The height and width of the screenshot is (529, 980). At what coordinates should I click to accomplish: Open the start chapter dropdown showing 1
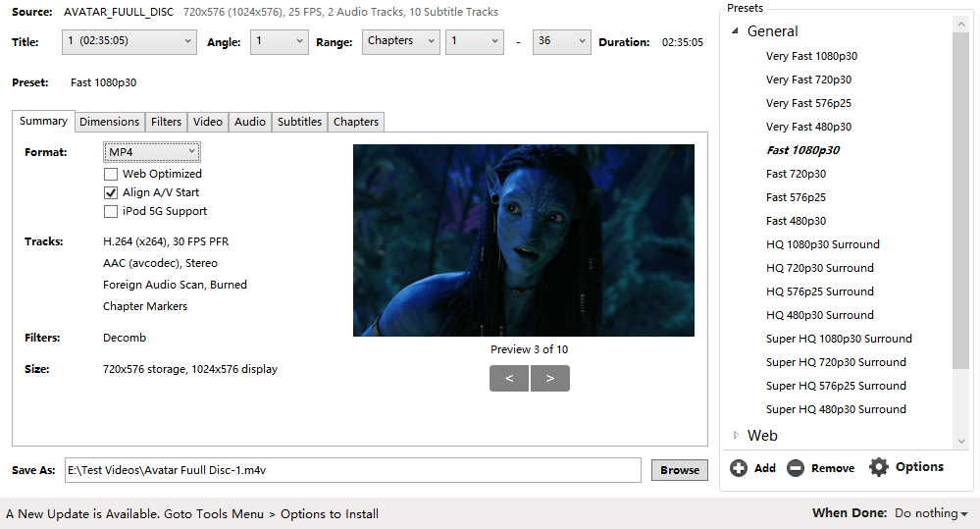(475, 42)
